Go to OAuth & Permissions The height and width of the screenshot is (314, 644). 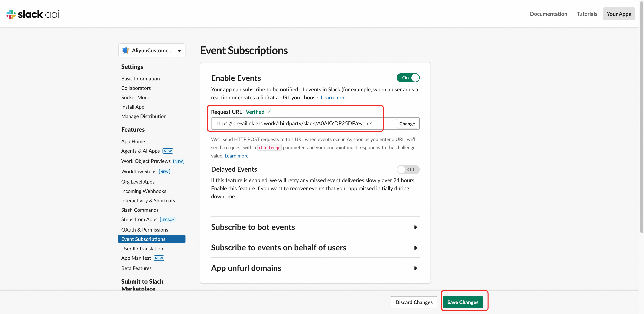pos(145,230)
